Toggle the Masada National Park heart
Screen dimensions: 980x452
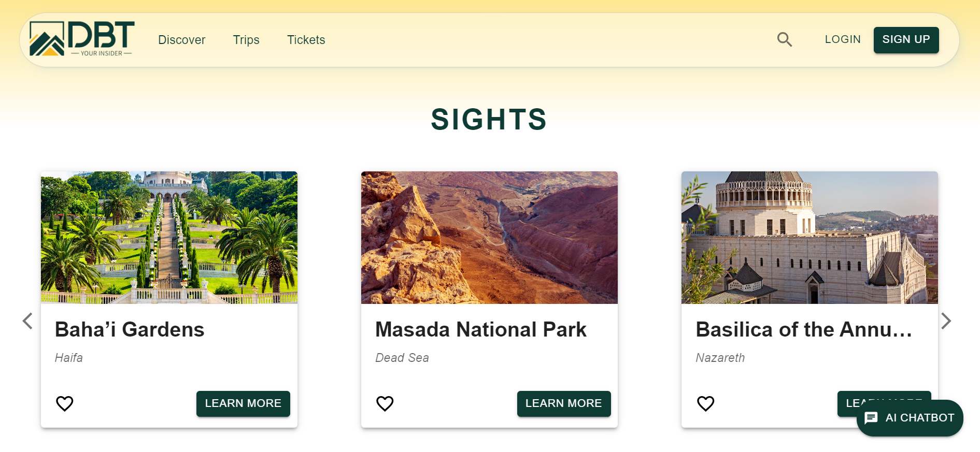pos(385,403)
